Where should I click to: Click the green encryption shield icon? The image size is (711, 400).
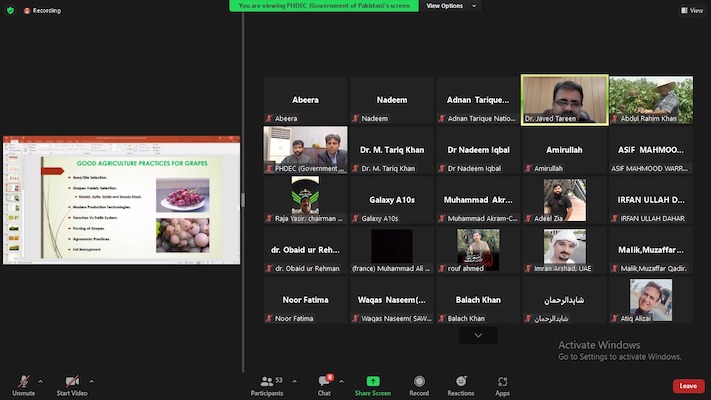click(10, 11)
